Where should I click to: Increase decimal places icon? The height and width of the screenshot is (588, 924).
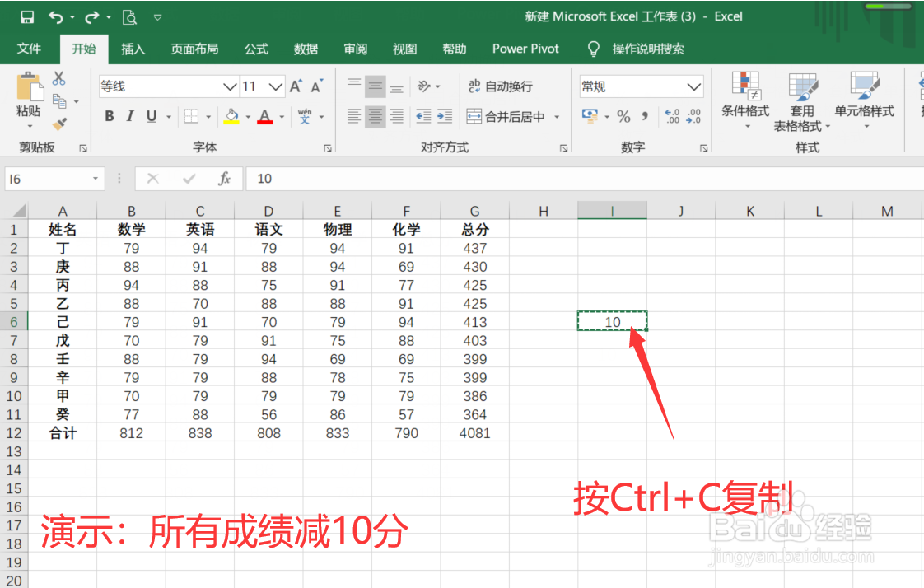coord(671,117)
